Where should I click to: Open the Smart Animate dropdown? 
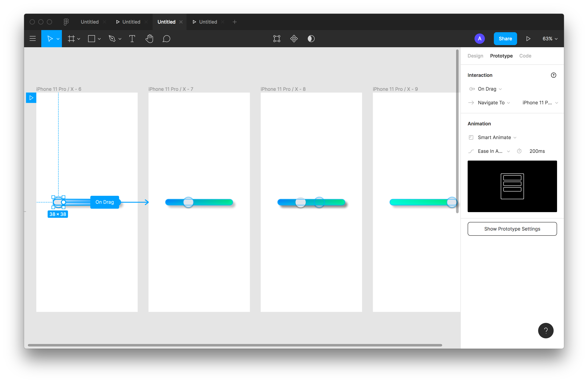[494, 137]
